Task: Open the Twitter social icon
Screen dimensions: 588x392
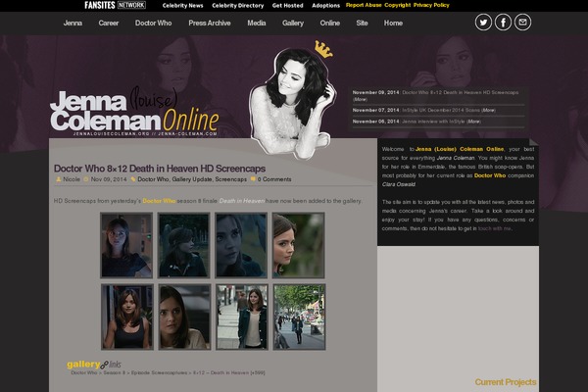Action: coord(483,23)
